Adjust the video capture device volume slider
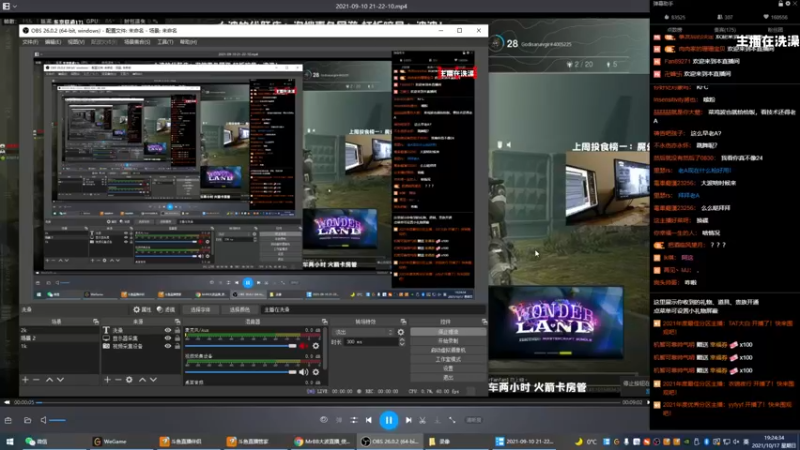This screenshot has height=450, width=800. pos(241,372)
